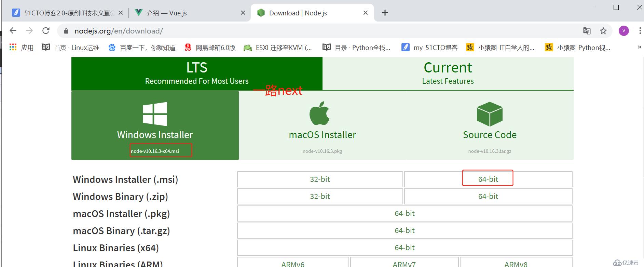The width and height of the screenshot is (644, 267).
Task: Open 目录 · Python全栈 bookmark
Action: click(356, 48)
